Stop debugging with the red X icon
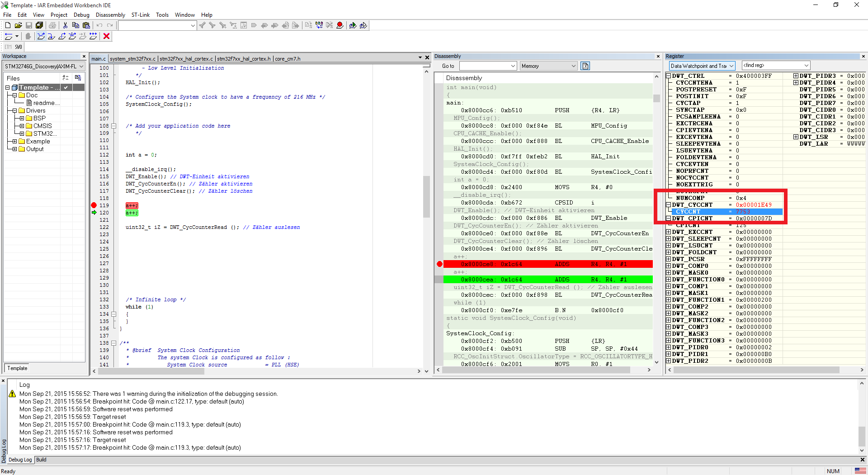This screenshot has width=868, height=475. pyautogui.click(x=107, y=36)
